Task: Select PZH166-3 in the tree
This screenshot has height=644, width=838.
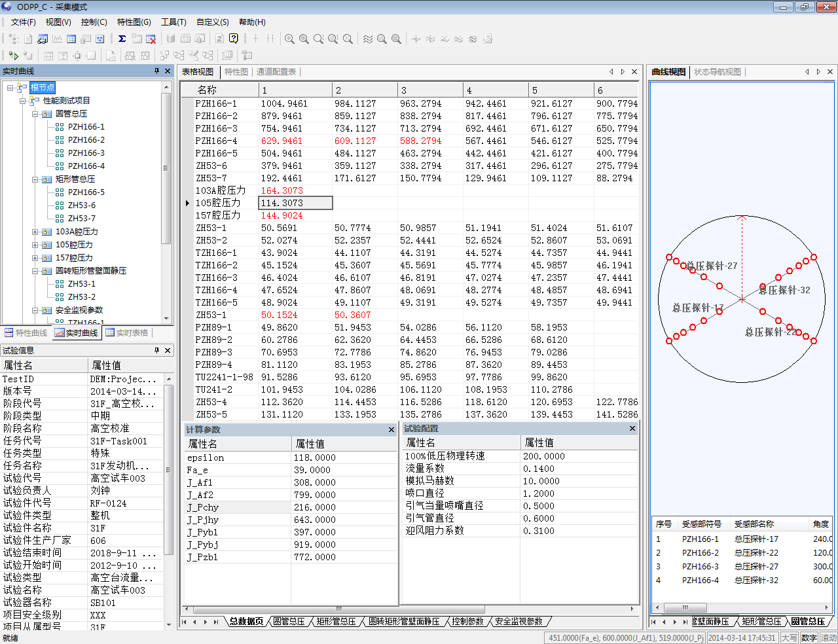Action: pyautogui.click(x=86, y=153)
